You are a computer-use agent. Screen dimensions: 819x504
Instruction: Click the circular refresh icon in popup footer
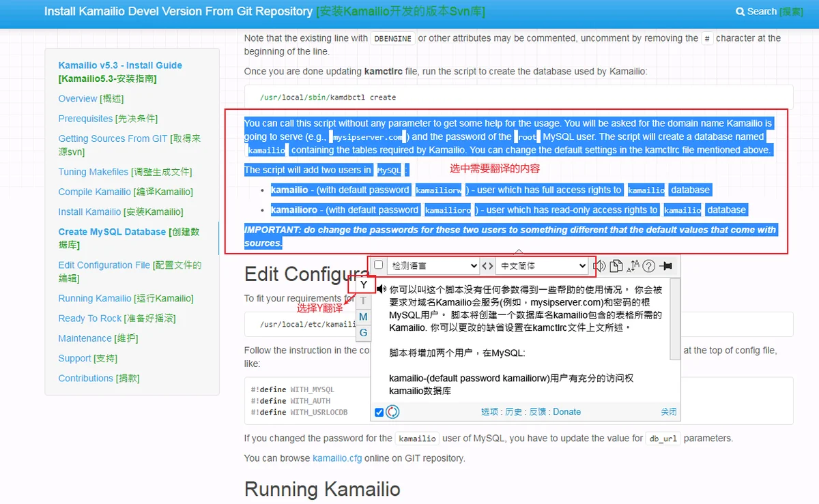392,412
